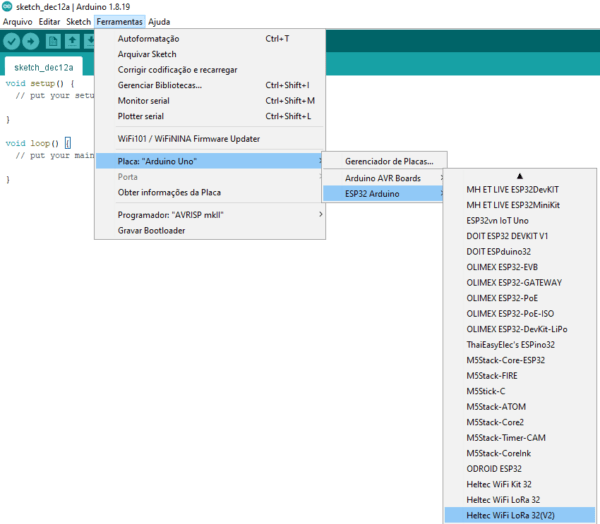
Task: Open the Sketch menu
Action: click(x=78, y=22)
